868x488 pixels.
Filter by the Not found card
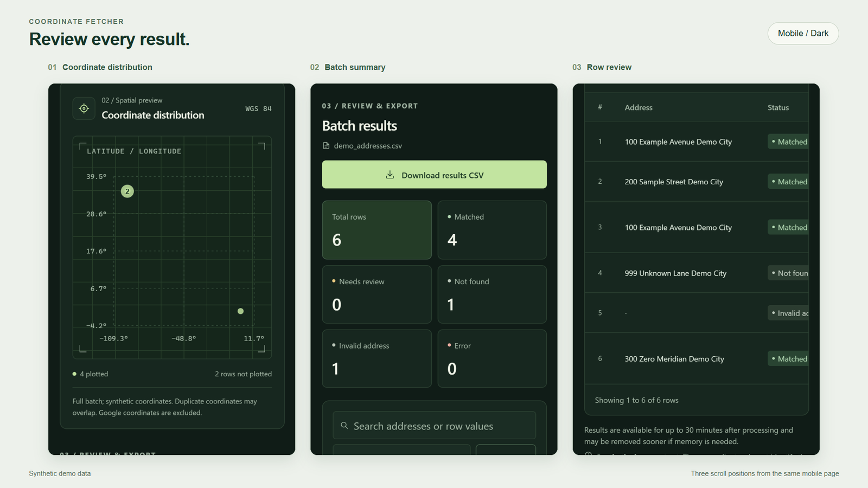point(492,294)
